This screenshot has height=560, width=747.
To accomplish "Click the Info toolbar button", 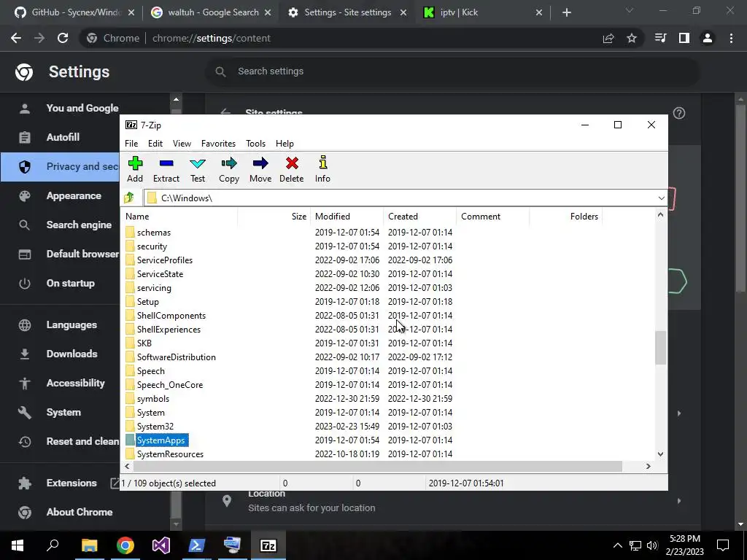I will point(322,169).
